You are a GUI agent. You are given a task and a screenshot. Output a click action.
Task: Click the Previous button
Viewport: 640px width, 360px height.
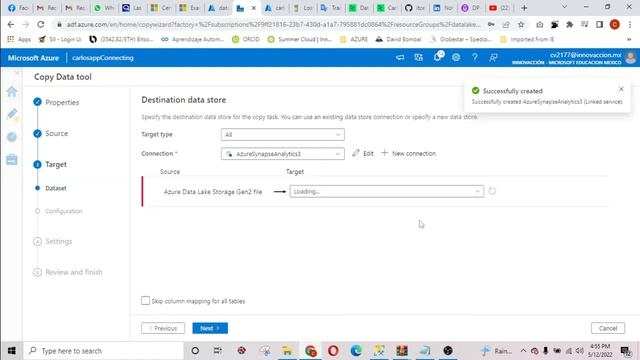pos(163,328)
